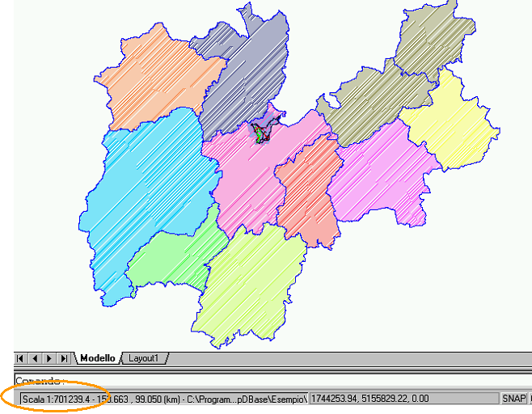Select the light green southwestern region
The width and height of the screenshot is (532, 414).
click(170, 259)
